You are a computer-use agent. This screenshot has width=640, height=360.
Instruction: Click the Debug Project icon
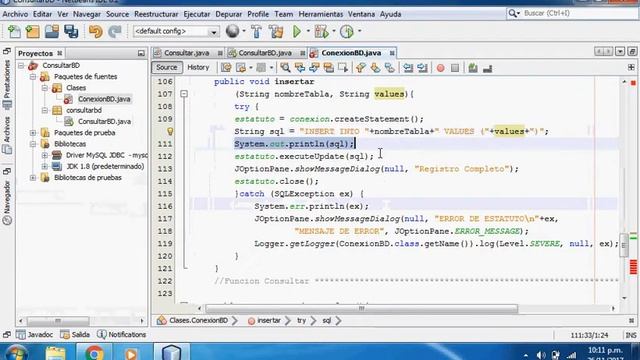click(322, 31)
